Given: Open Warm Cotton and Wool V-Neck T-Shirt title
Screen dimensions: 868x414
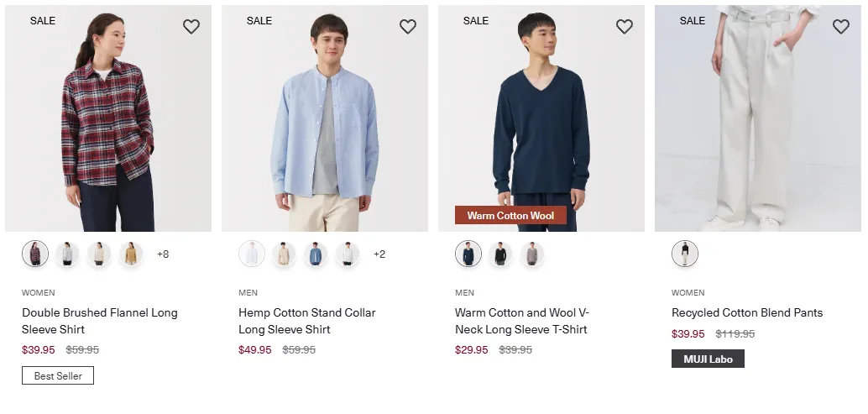Looking at the screenshot, I should point(522,321).
